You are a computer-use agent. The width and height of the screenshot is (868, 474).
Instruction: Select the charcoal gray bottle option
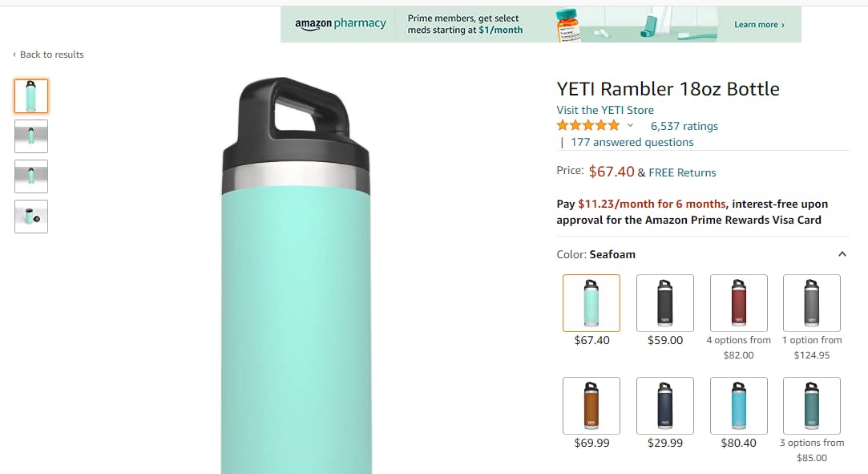pyautogui.click(x=811, y=302)
